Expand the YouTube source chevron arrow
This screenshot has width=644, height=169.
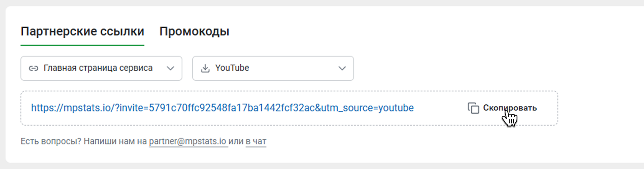(342, 68)
